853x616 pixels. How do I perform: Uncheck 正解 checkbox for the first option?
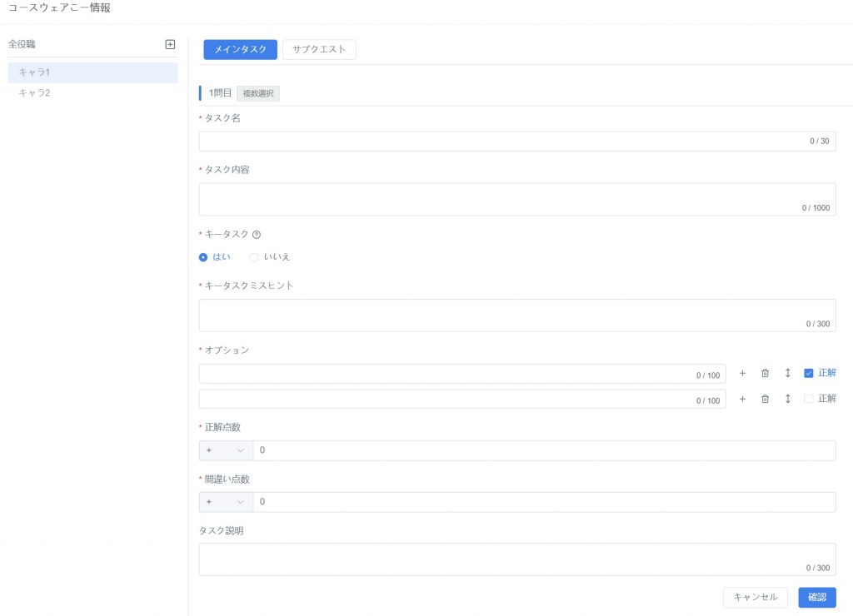pyautogui.click(x=808, y=374)
